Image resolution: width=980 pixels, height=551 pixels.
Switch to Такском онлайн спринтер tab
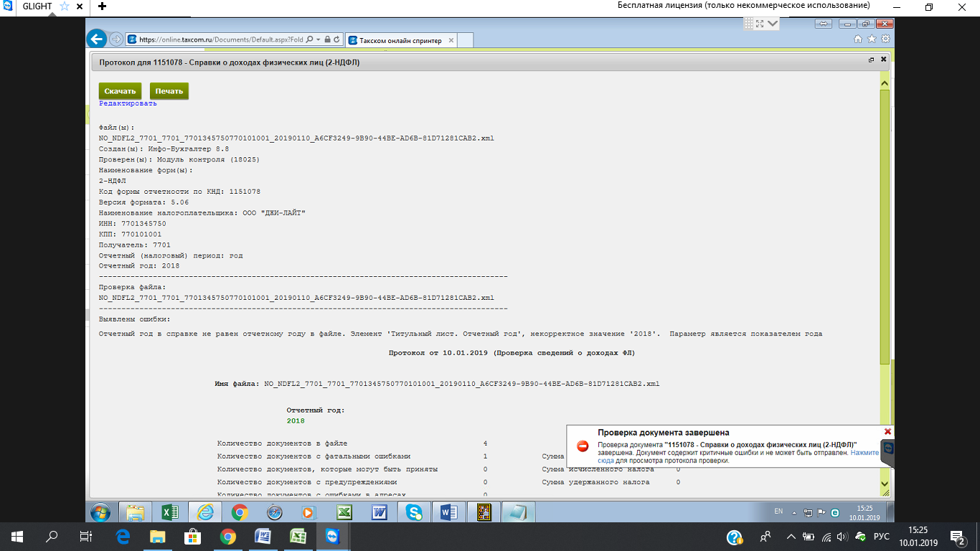coord(400,40)
